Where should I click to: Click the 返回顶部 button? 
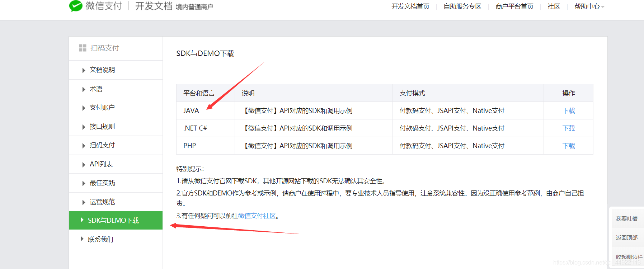pos(627,237)
